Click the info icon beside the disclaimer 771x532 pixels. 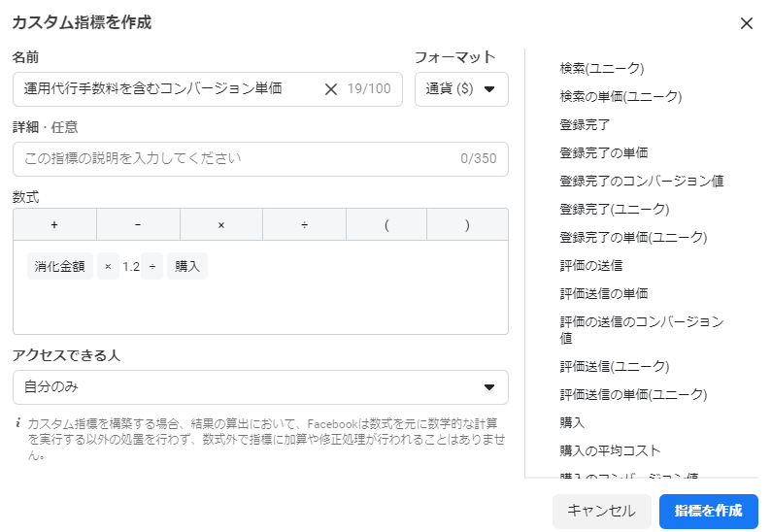pyautogui.click(x=18, y=423)
